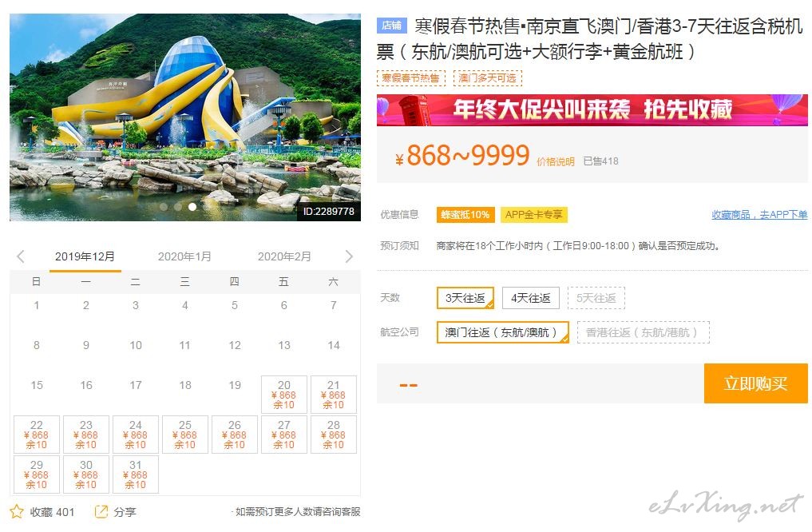This screenshot has height=532, width=812.
Task: Advance calendar months with right arrow
Action: pos(349,256)
